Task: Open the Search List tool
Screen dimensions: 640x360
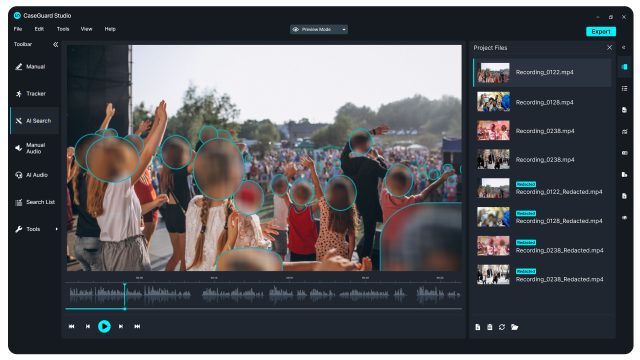Action: (34, 202)
